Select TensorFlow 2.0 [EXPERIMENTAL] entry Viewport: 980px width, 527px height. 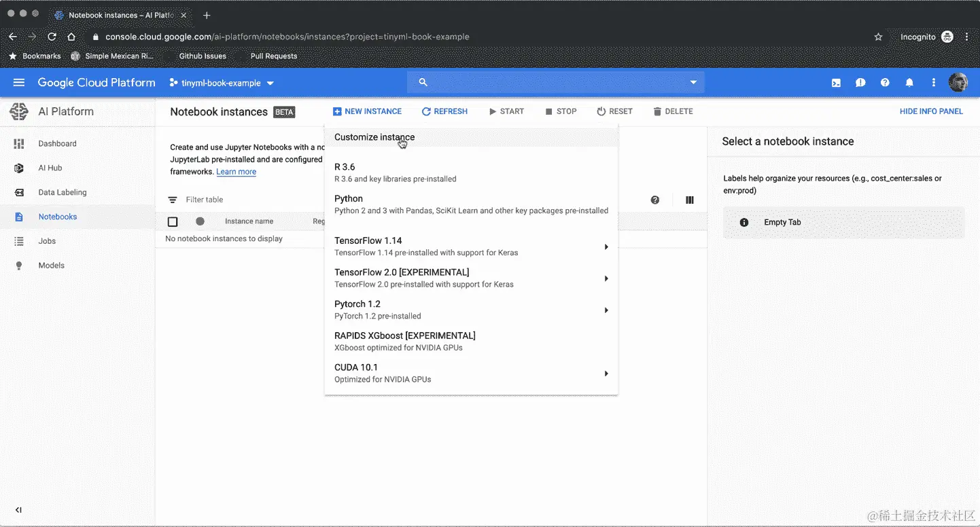(472, 278)
